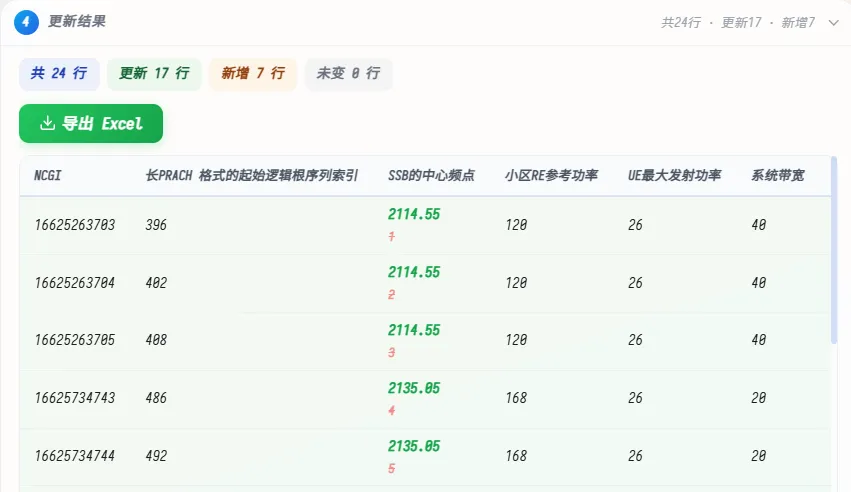
Task: Click the 小区RE参考功率 column header
Action: point(551,176)
